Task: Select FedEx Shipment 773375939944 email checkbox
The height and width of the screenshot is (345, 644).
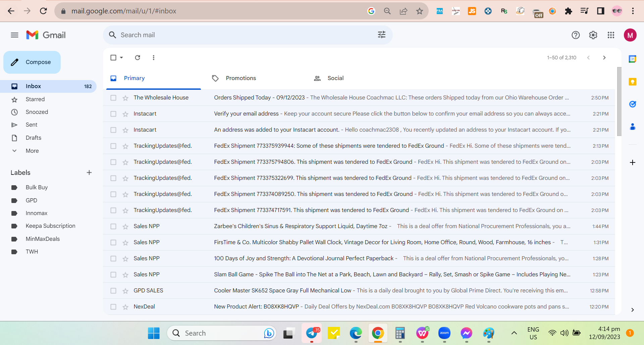Action: (x=113, y=146)
